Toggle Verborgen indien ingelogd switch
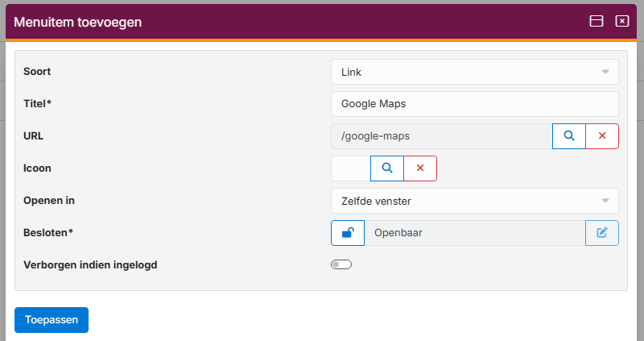This screenshot has width=644, height=341. (x=341, y=264)
